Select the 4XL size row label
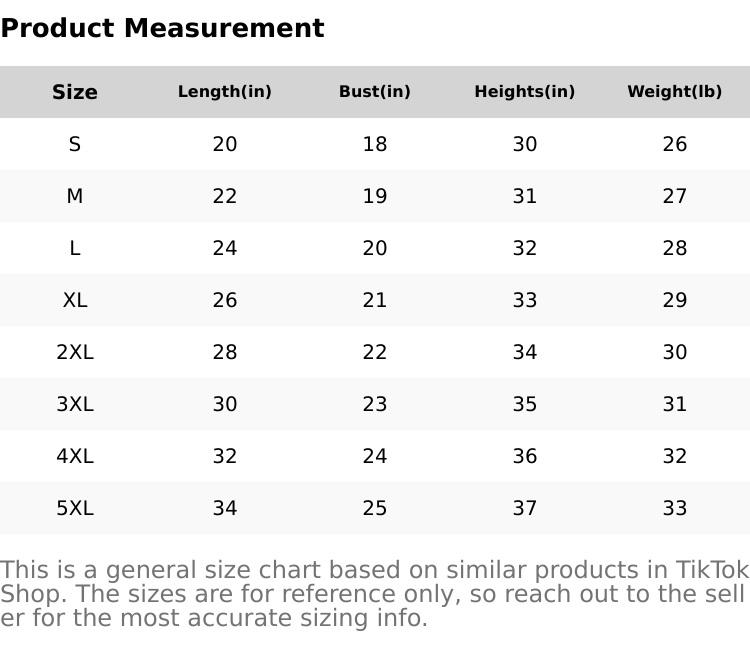Screen dimensions: 750x654 (x=75, y=456)
